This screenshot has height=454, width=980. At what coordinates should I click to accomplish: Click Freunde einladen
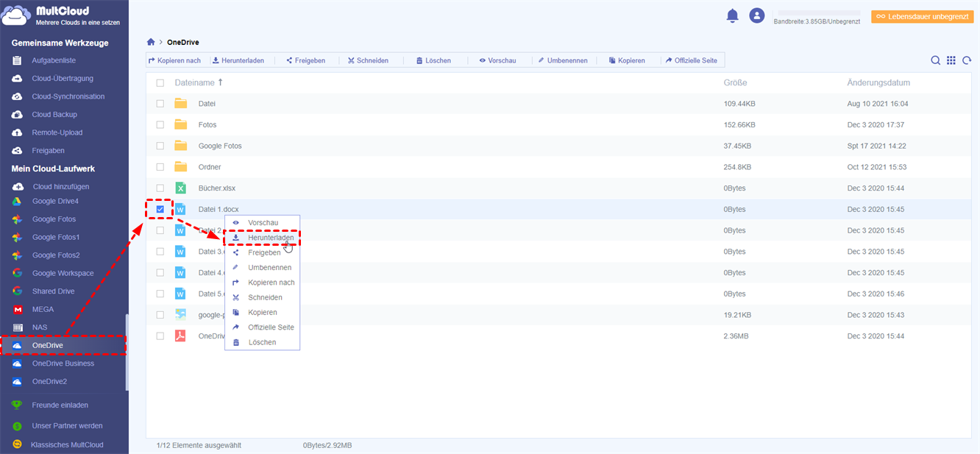60,405
